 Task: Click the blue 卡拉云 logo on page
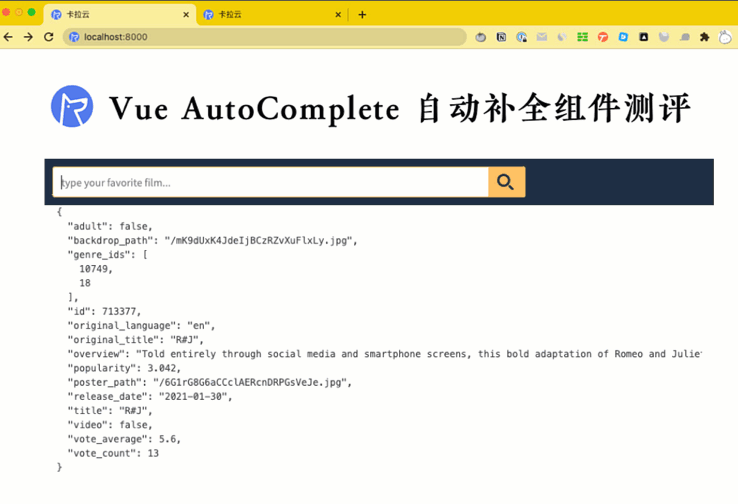[x=72, y=106]
